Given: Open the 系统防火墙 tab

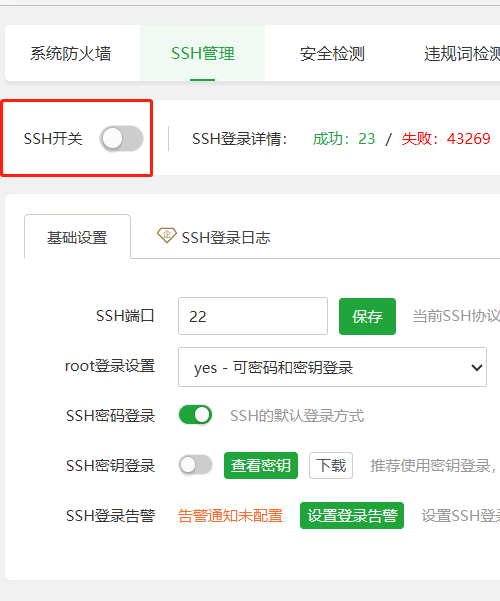Looking at the screenshot, I should 71,54.
